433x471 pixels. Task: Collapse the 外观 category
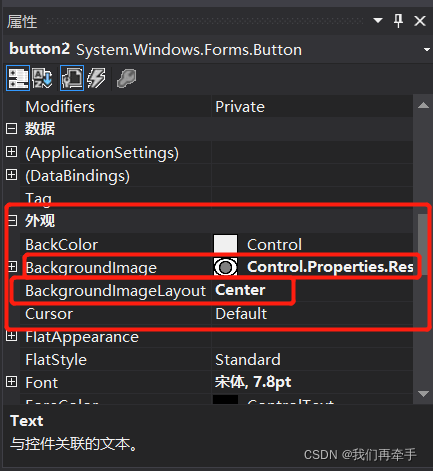pyautogui.click(x=12, y=220)
